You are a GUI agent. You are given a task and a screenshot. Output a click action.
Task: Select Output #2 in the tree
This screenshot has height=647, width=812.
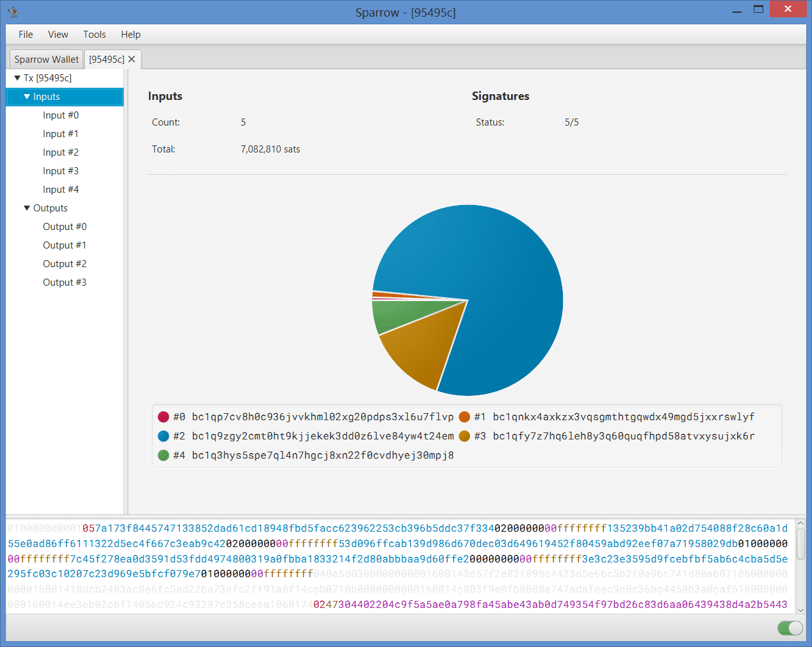pyautogui.click(x=65, y=264)
